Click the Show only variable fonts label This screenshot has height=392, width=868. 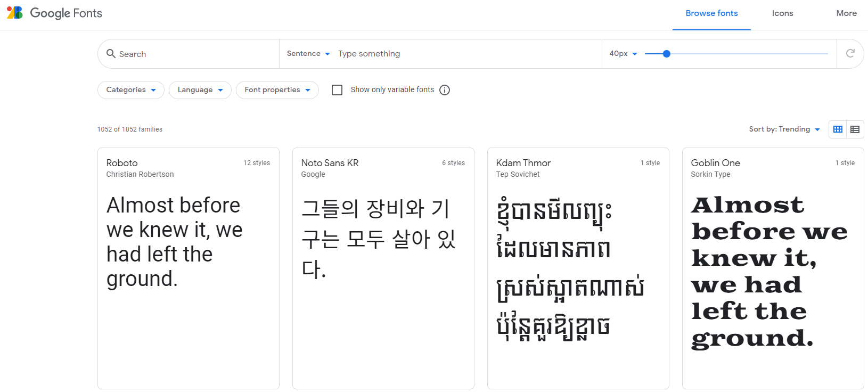[x=392, y=90]
